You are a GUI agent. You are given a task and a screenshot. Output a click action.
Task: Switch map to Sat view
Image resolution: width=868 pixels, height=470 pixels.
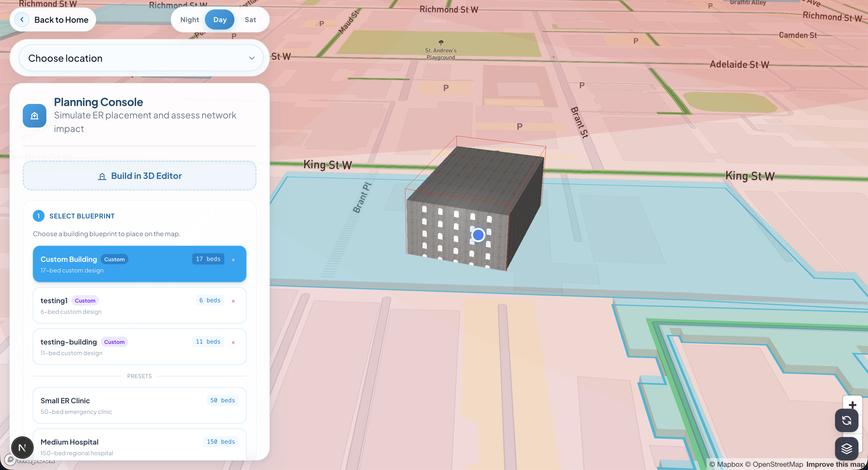tap(250, 19)
